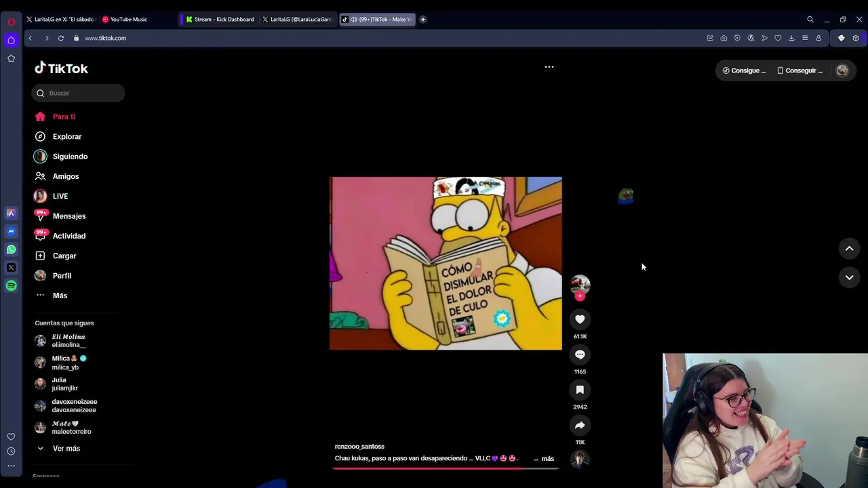
Task: Open Easy Setup sliders icon
Action: click(805, 38)
